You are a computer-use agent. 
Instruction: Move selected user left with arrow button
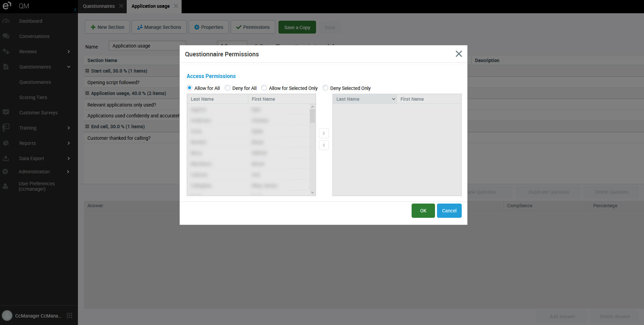(324, 145)
